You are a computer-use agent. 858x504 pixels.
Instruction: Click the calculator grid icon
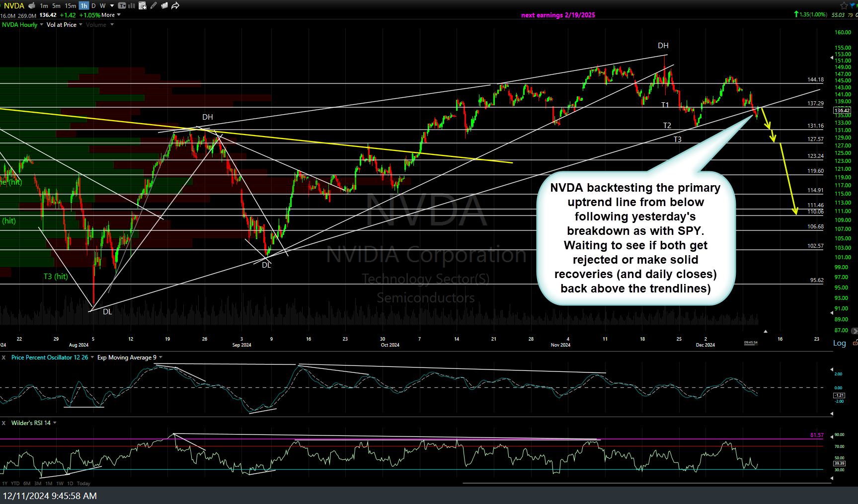pyautogui.click(x=142, y=5)
